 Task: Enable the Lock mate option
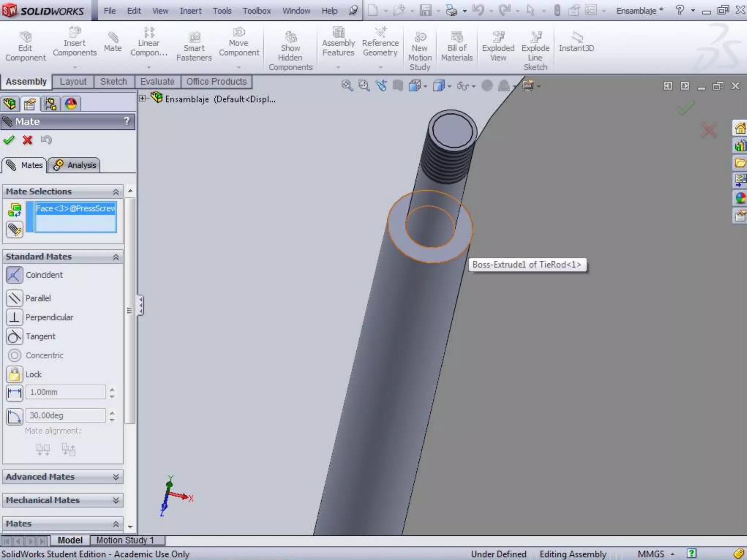coord(15,374)
